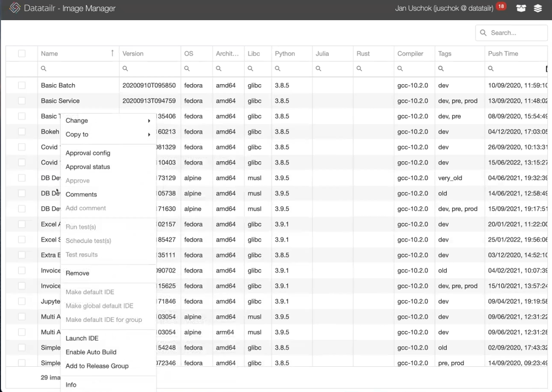Click filter search icon under Libc column
The image size is (552, 392).
point(250,69)
